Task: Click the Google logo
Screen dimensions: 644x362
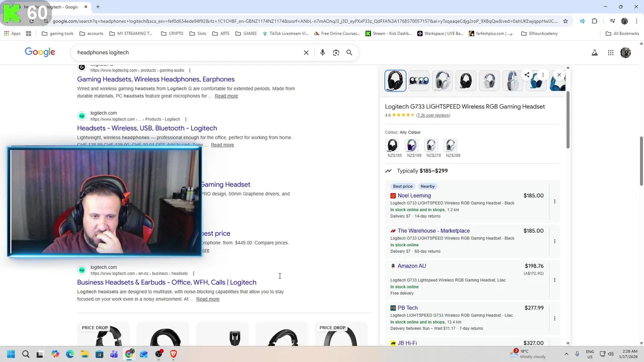Action: (x=40, y=52)
